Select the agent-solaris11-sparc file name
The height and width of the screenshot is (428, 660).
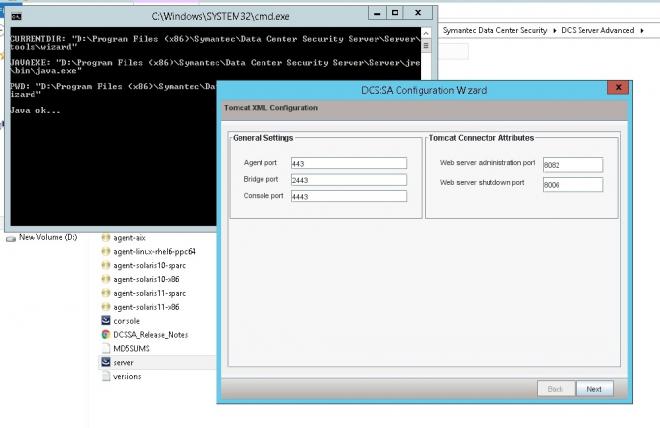149,293
